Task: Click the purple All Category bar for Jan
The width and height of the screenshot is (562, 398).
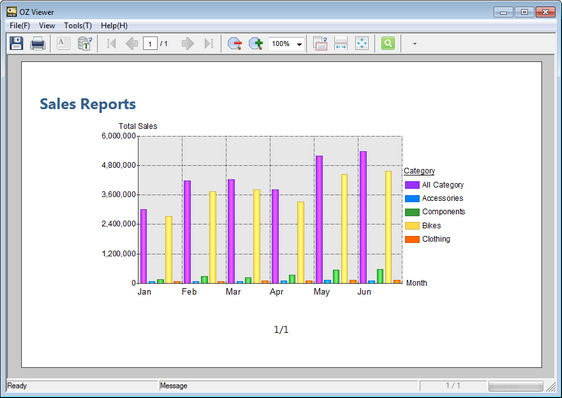Action: pos(144,246)
